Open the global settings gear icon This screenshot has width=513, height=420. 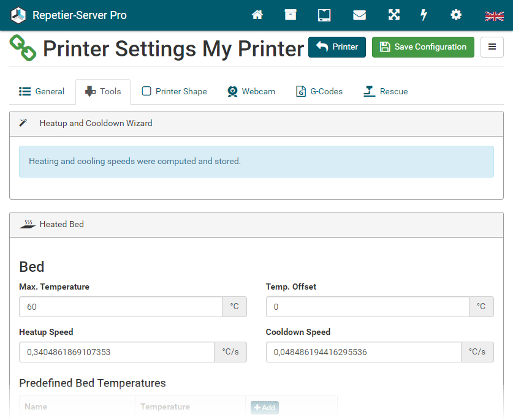(456, 15)
